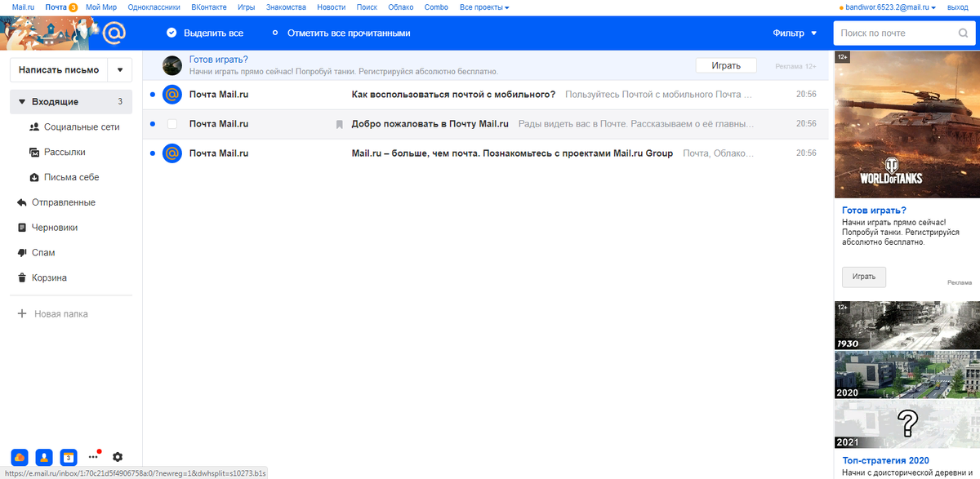980x479 pixels.
Task: Click Выделить все to select all emails
Action: click(x=205, y=33)
